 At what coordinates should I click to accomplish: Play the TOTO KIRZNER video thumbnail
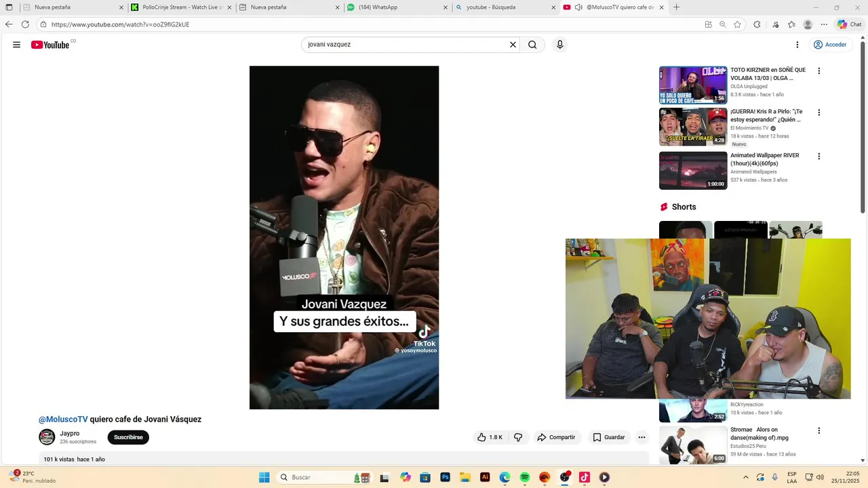click(x=693, y=85)
